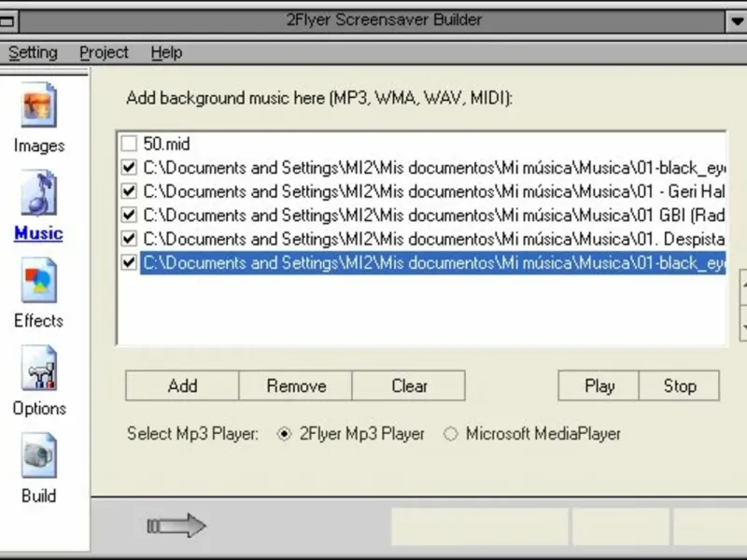Click the Effects sidebar label
The image size is (747, 560).
pos(38,320)
